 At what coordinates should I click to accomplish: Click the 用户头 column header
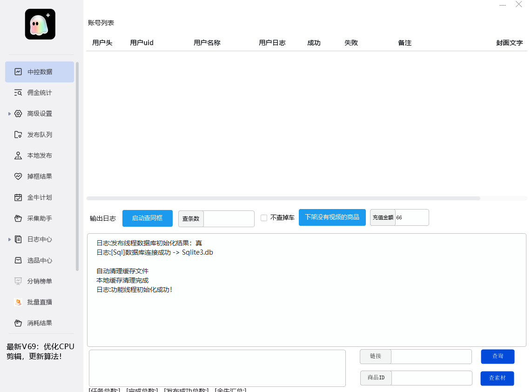[x=102, y=43]
